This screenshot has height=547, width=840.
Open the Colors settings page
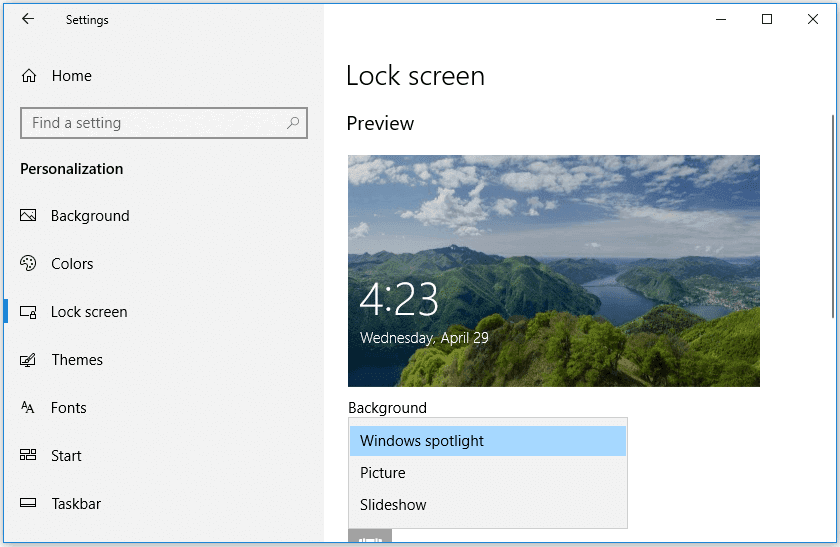pos(72,264)
